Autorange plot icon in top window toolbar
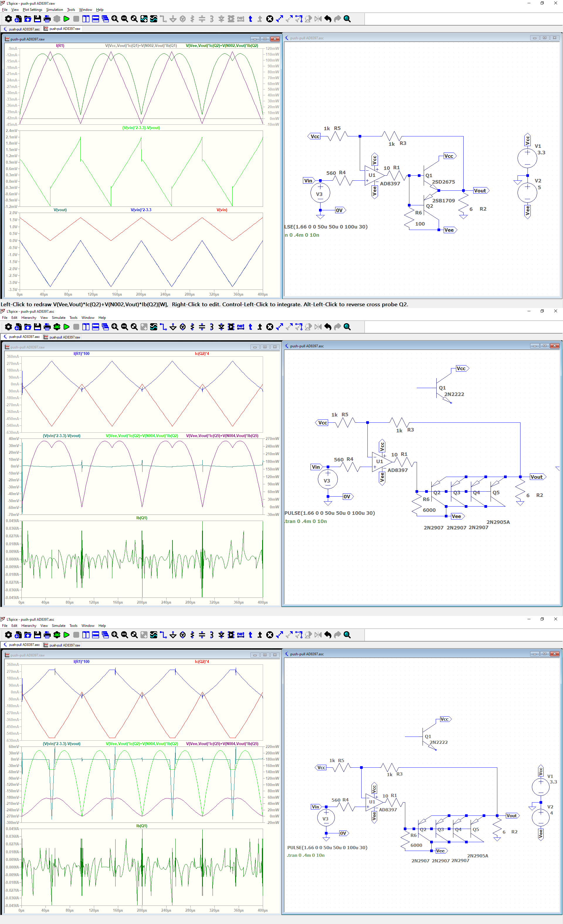Image resolution: width=563 pixels, height=924 pixels. click(x=144, y=19)
